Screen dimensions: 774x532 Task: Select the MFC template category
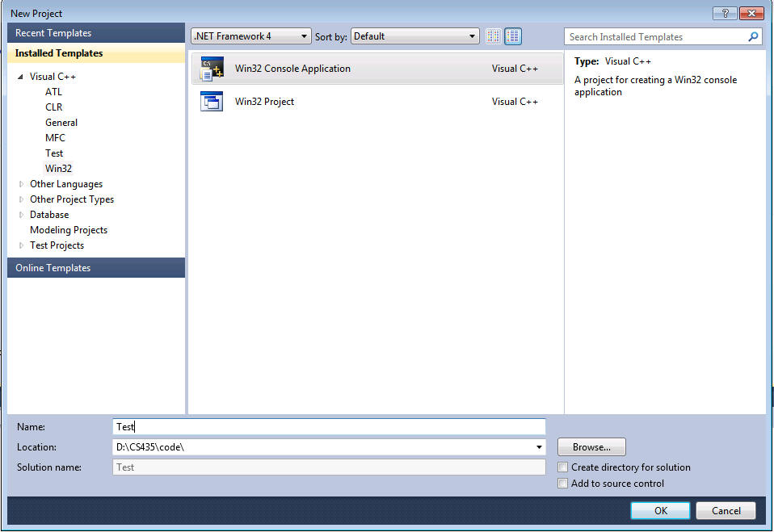point(55,137)
